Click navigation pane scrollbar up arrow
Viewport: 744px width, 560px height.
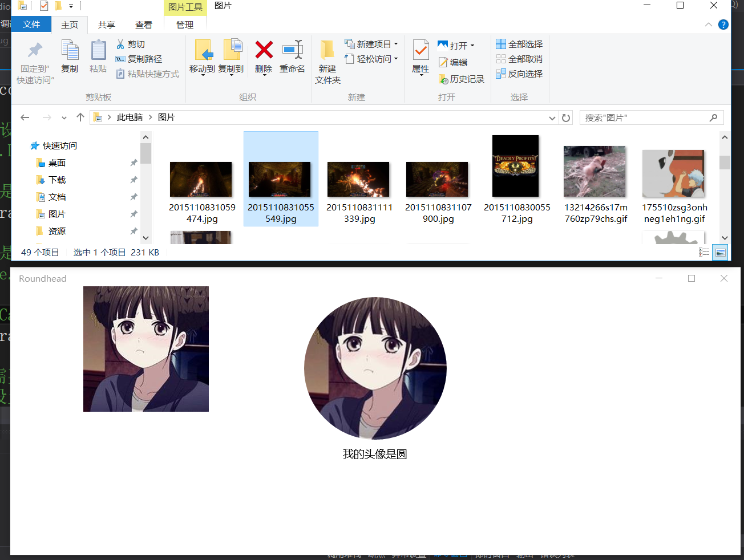point(145,137)
